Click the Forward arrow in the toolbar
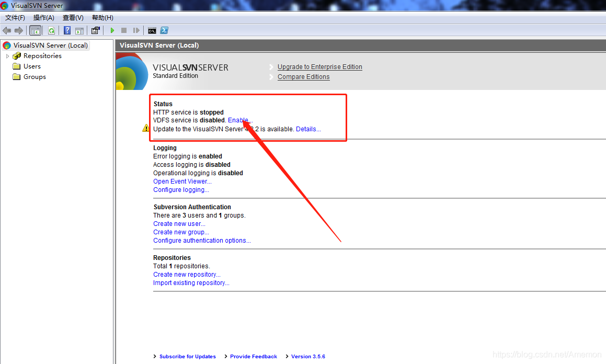The image size is (606, 364). pos(18,30)
